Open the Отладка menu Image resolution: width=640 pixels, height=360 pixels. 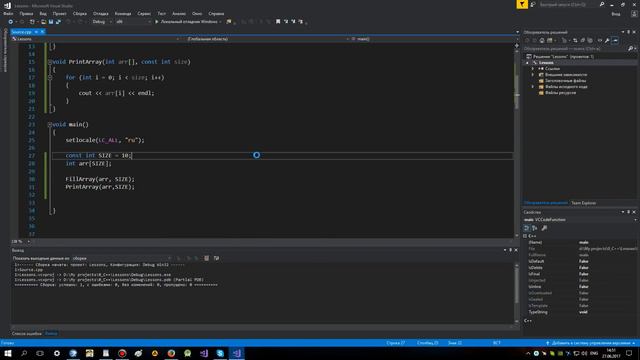tap(101, 13)
